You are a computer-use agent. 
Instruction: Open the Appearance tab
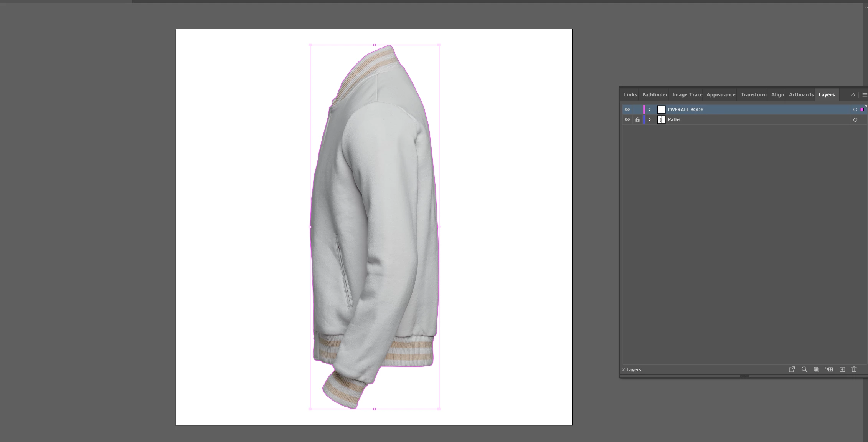point(721,94)
